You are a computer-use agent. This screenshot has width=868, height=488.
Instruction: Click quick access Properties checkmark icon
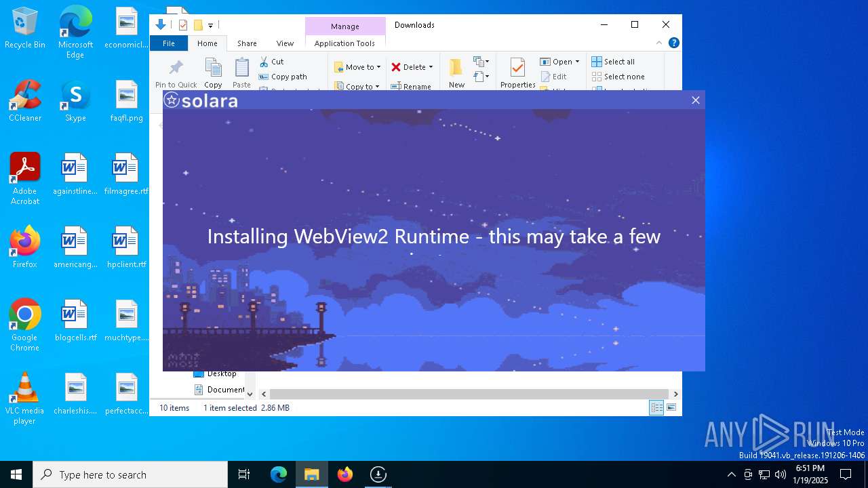182,25
